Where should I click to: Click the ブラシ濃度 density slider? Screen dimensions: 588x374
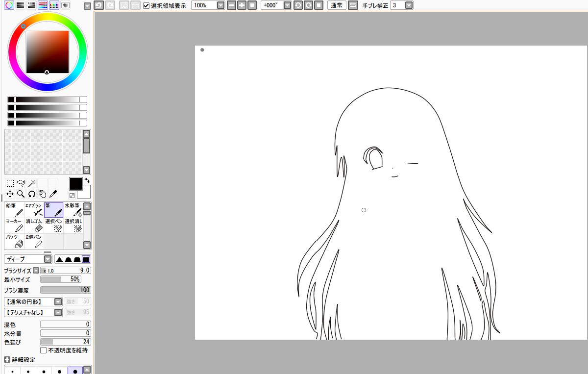click(x=65, y=290)
